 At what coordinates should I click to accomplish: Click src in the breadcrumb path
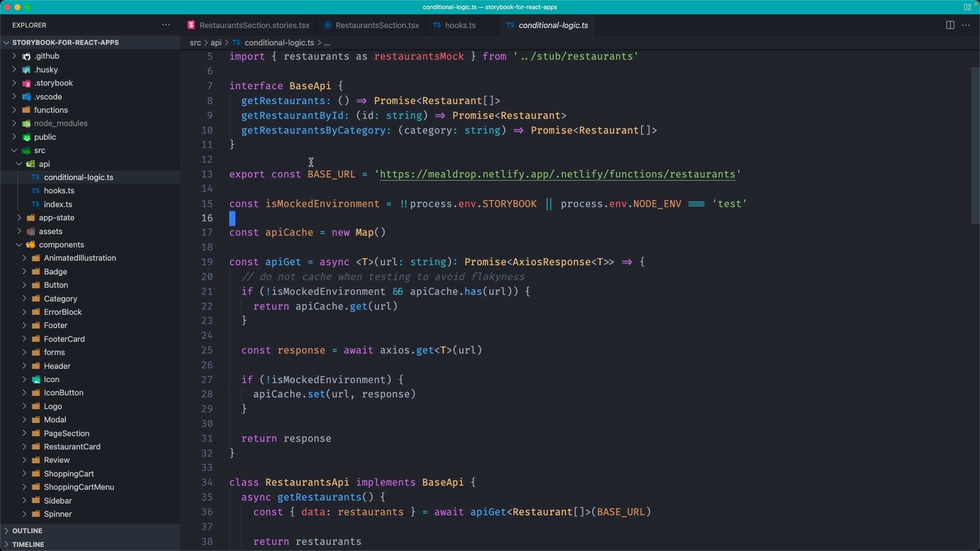pos(196,43)
